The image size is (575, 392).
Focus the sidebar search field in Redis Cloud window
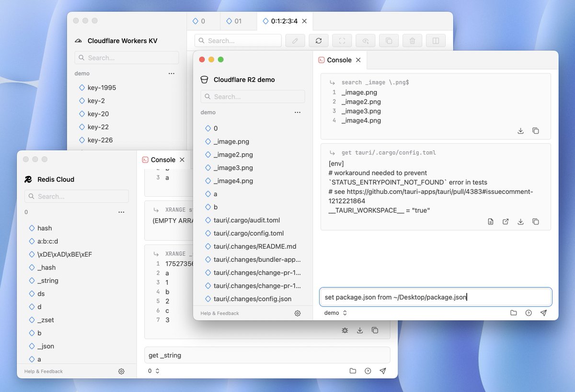[x=77, y=196]
